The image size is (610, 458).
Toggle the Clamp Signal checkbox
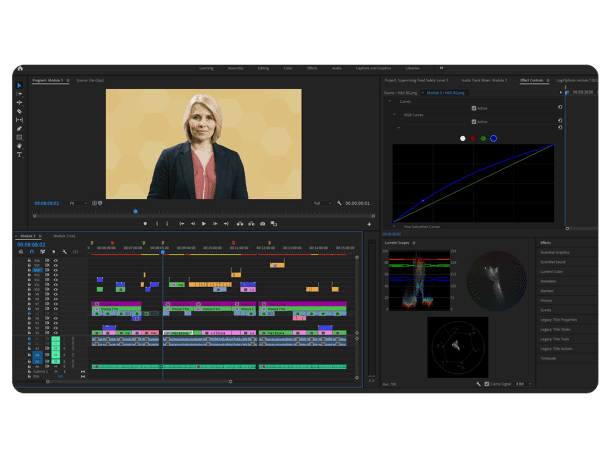[x=488, y=384]
